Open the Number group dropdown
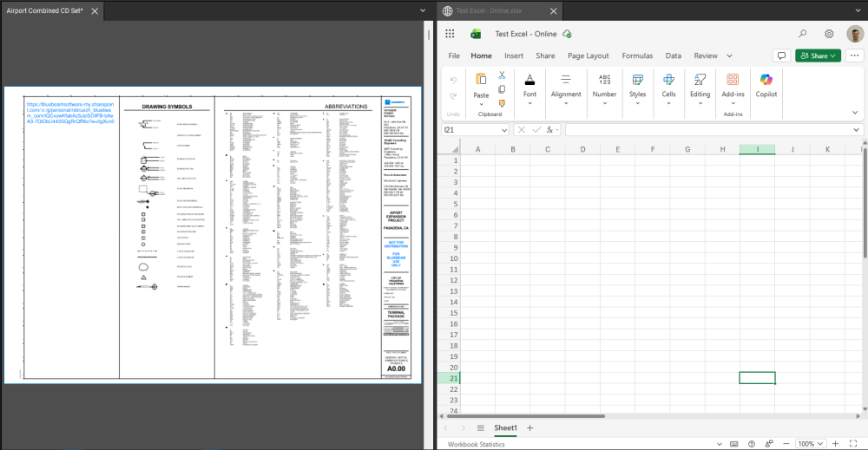The width and height of the screenshot is (868, 450). click(x=604, y=103)
